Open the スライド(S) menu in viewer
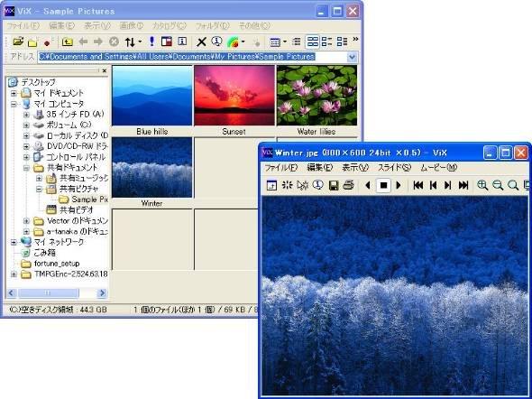Screen dimensions: 532x399 (x=394, y=167)
